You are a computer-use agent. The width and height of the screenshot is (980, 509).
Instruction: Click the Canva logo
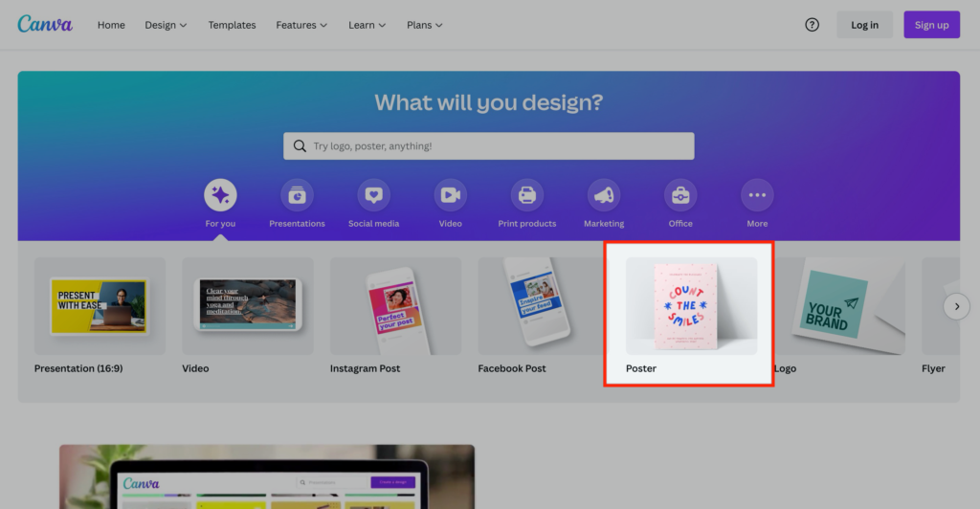[x=45, y=24]
